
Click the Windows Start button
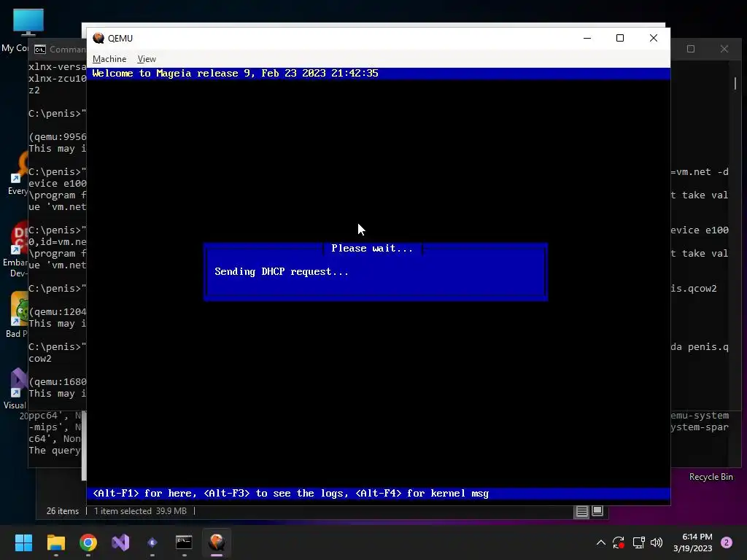(24, 542)
